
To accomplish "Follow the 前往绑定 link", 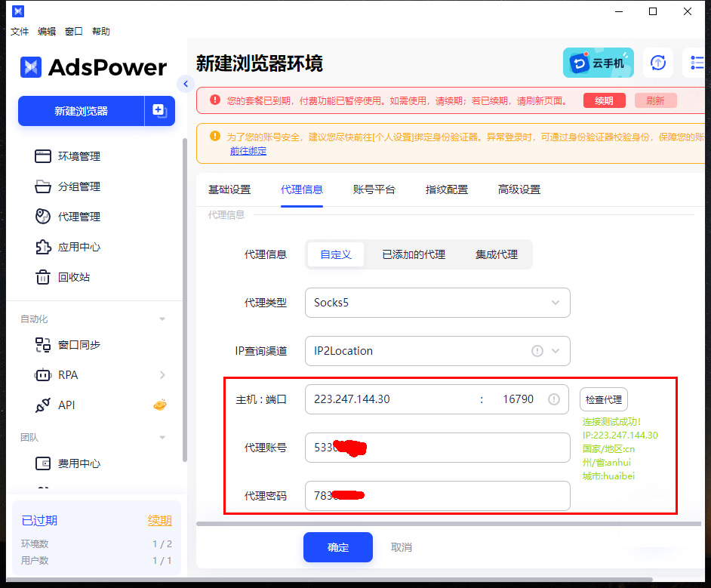I will (248, 151).
